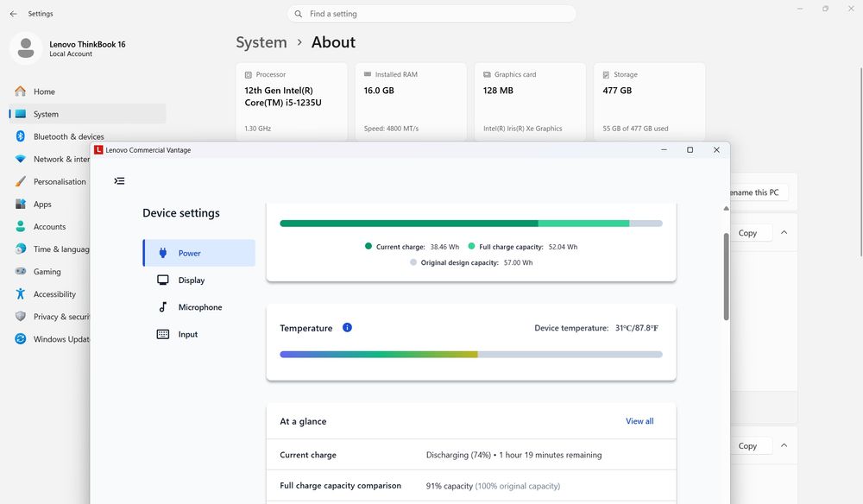This screenshot has width=863, height=504.
Task: Click the Settings window vertical scrollbar
Action: click(860, 161)
